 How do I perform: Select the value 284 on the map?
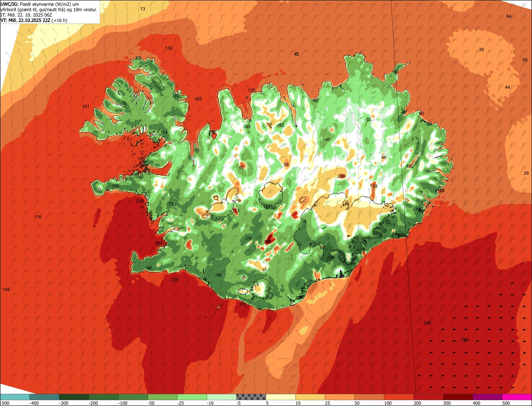(465, 339)
